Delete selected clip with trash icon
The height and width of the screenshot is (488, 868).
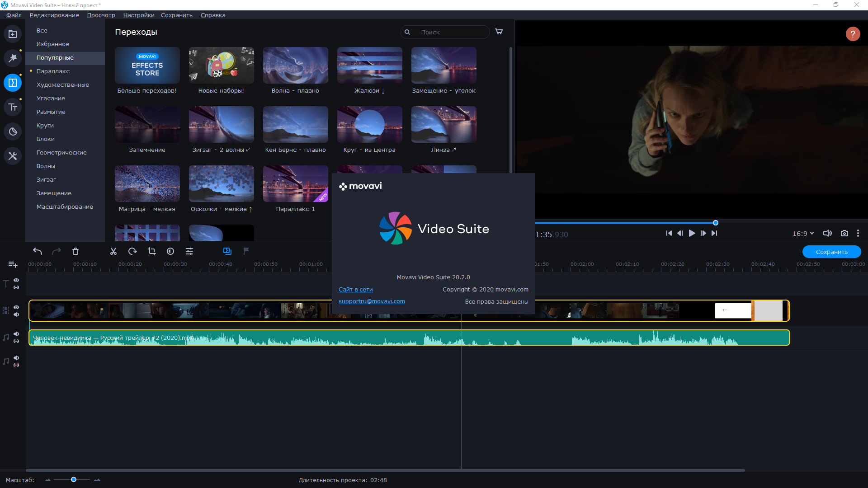pyautogui.click(x=75, y=251)
